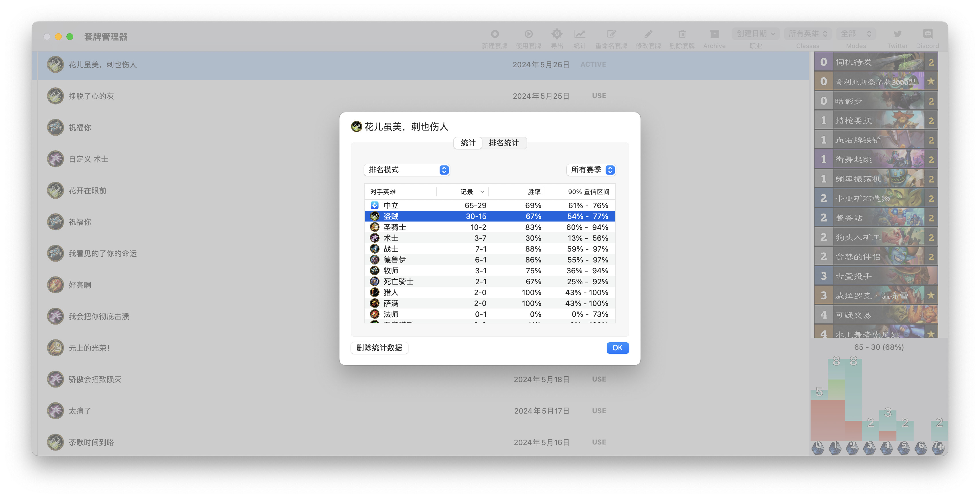This screenshot has height=498, width=980.
Task: Click rogue class icon beside 挣脱了心的灰
Action: click(56, 96)
